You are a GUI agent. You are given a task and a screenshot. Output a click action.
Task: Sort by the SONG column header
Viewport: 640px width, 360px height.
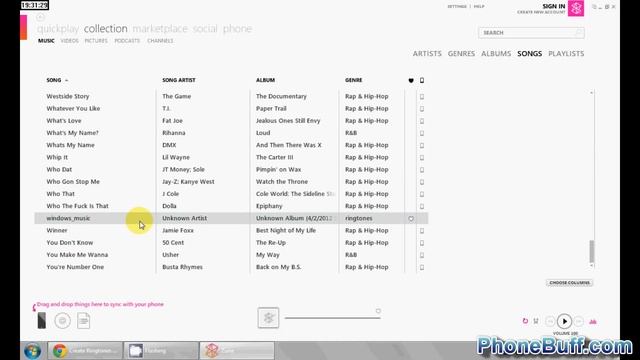(53, 80)
